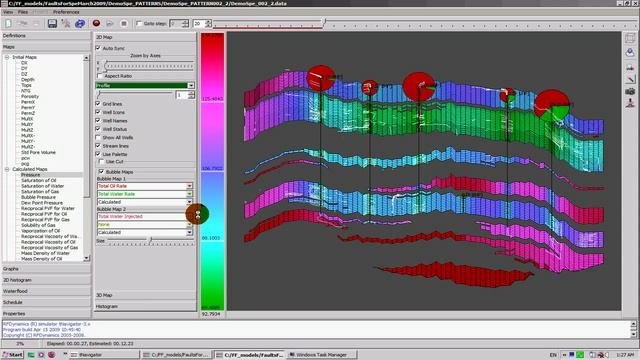Toggle the Stream lines checkbox
Screen dimensions: 640x360
(98, 145)
